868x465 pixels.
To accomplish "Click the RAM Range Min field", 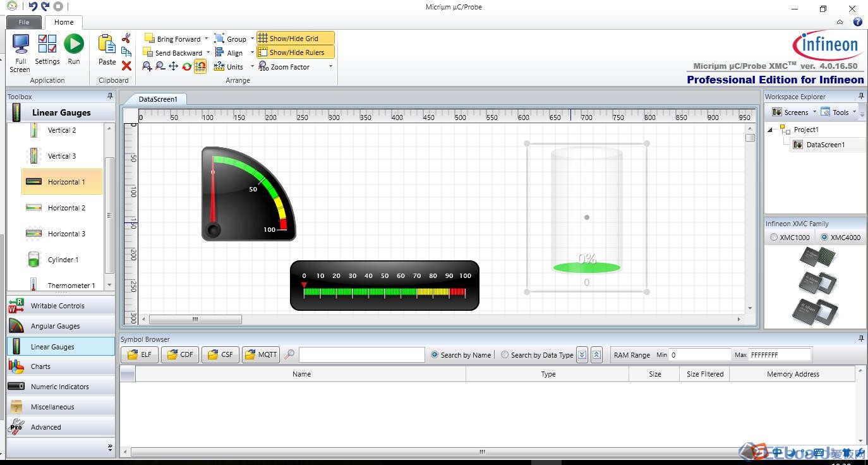I will click(699, 355).
